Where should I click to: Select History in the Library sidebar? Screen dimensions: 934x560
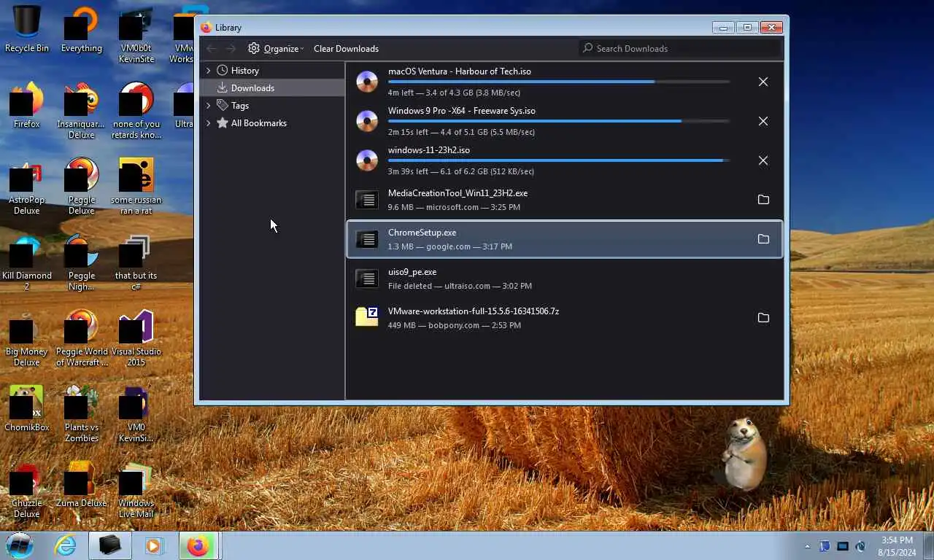coord(244,71)
